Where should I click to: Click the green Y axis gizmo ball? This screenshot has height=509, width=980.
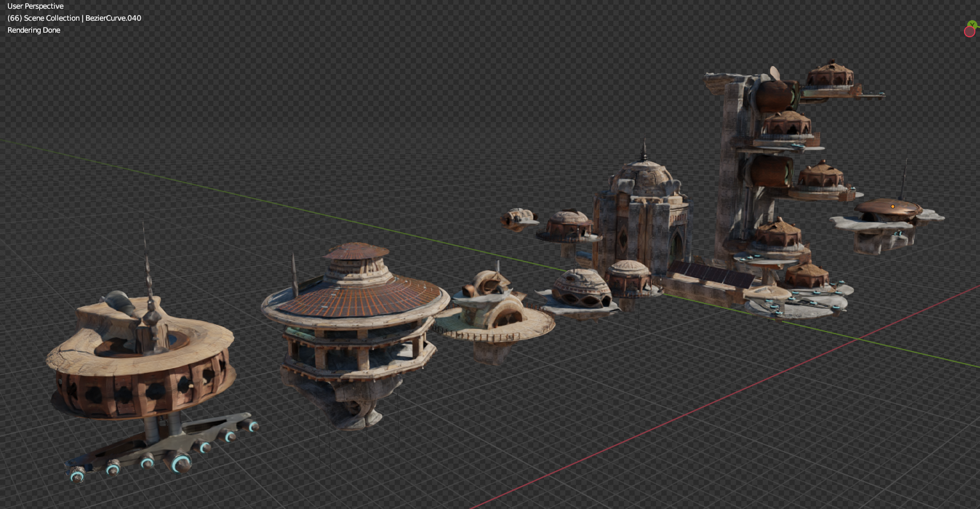click(973, 24)
